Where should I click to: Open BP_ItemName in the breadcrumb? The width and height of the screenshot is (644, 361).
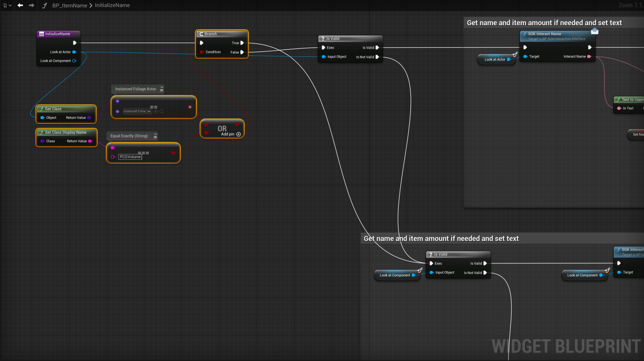(x=70, y=5)
